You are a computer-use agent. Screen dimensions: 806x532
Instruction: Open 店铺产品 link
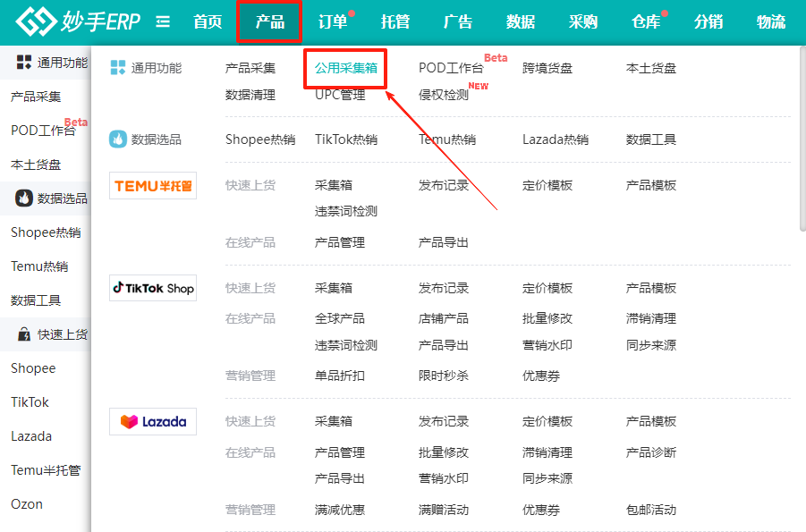[444, 318]
